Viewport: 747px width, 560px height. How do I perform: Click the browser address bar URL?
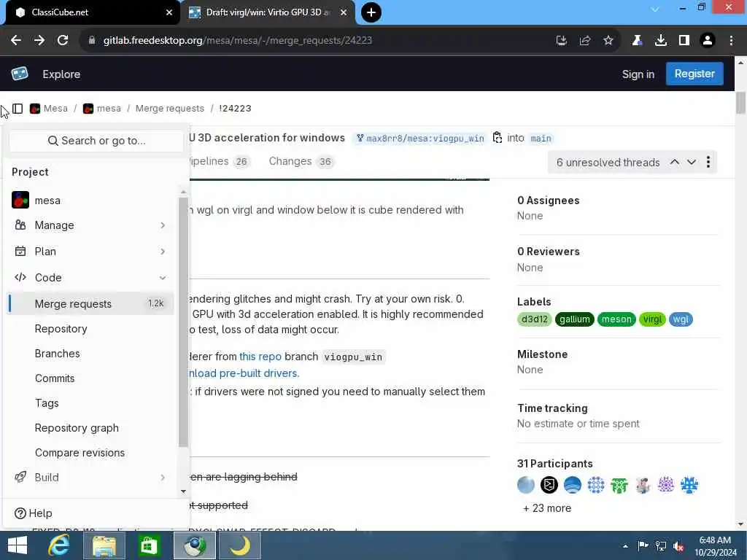pos(238,41)
